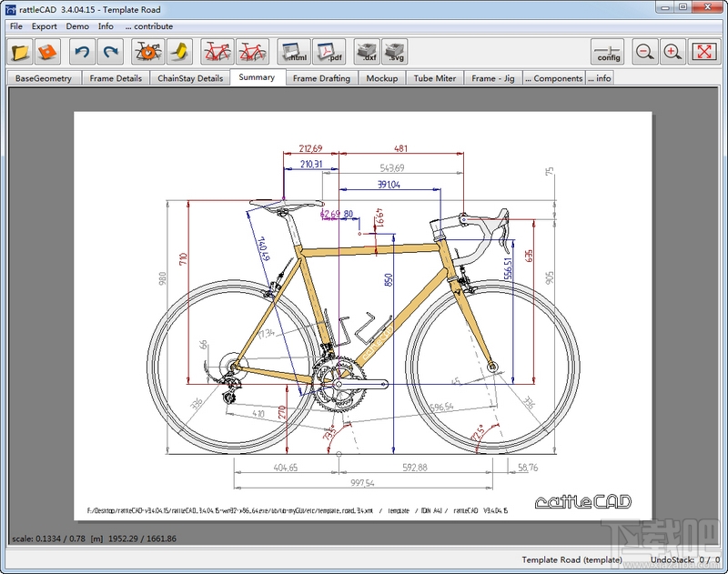Click the rattleCAD logo on drawing sheet
The height and width of the screenshot is (574, 728).
point(583,501)
